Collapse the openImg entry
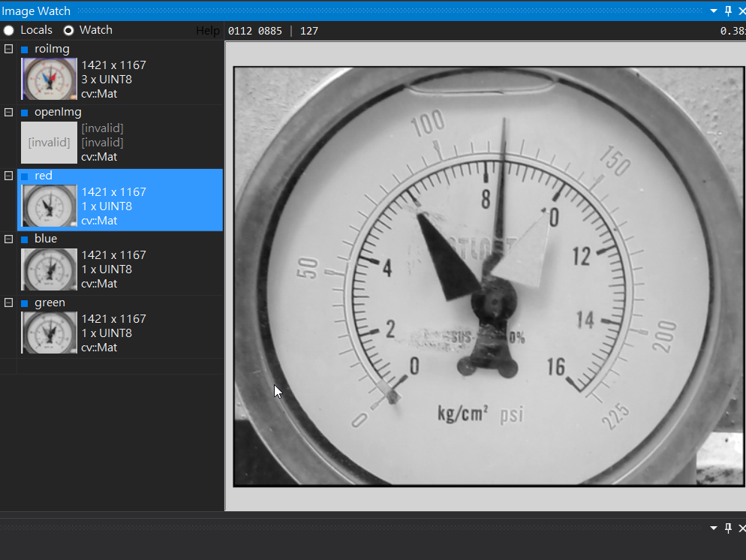746x560 pixels. coord(8,113)
